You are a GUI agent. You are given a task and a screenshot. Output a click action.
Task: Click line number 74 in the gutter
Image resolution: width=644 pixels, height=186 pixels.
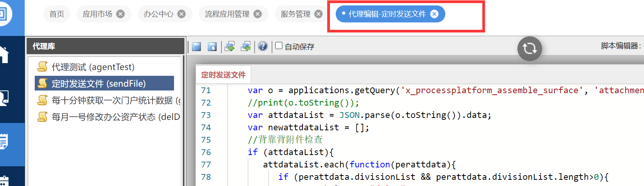[206, 128]
